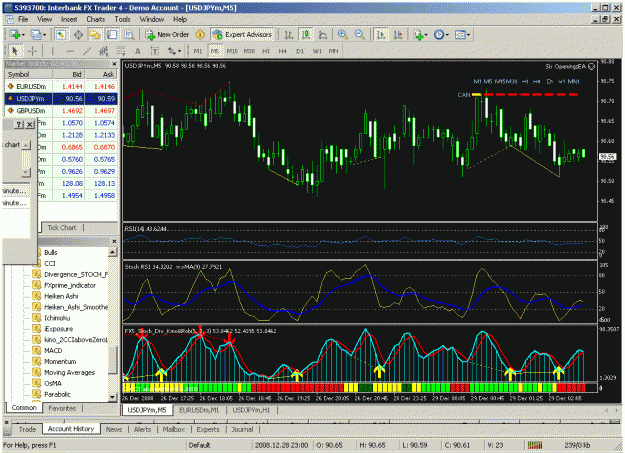
Task: Open the Periods clock dropdown
Action: (441, 35)
